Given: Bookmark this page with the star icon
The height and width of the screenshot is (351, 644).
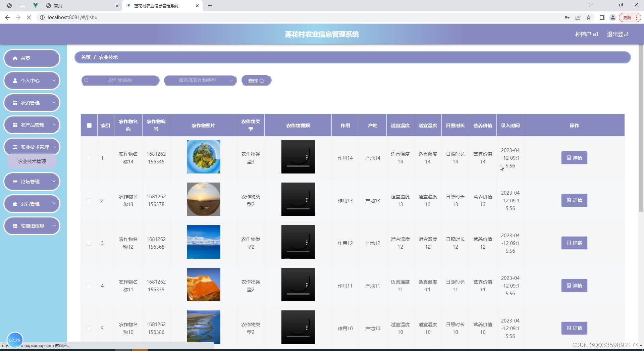Looking at the screenshot, I should [589, 17].
